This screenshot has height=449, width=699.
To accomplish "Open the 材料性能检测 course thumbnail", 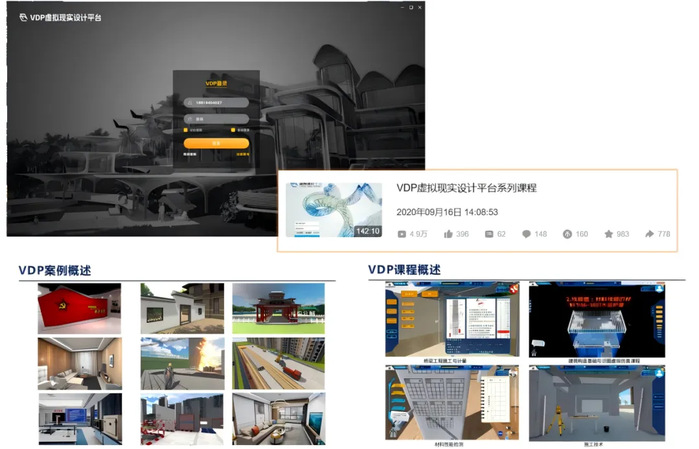I will [x=445, y=400].
